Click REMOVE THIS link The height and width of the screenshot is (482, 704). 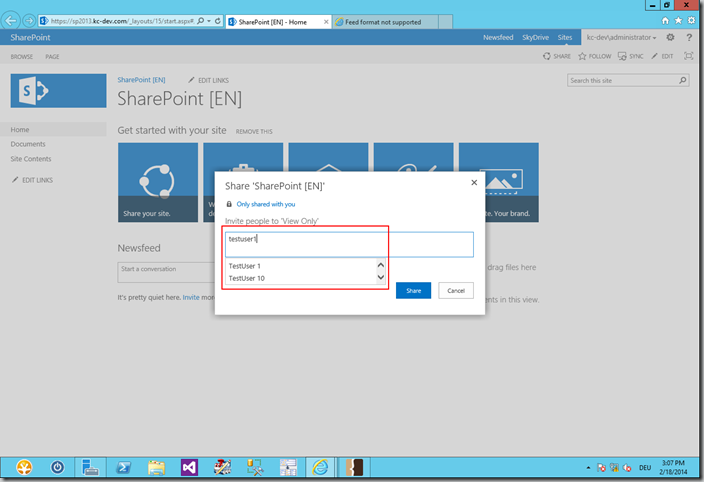[254, 131]
